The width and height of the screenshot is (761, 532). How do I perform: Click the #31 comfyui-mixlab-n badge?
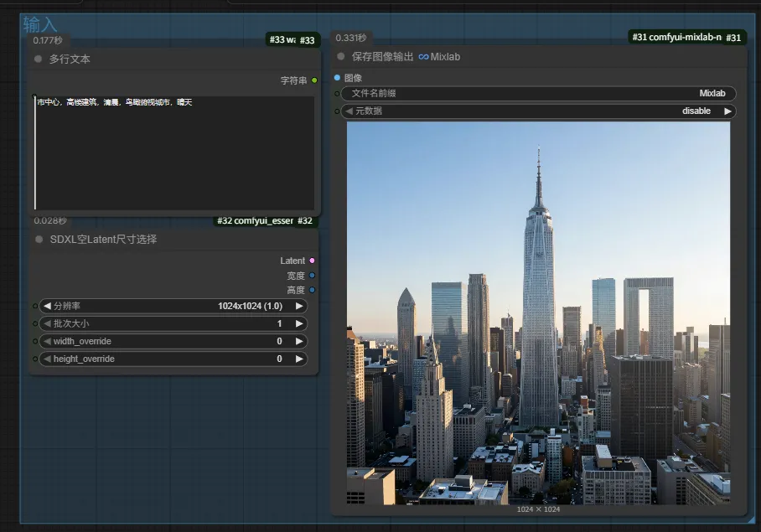(686, 37)
